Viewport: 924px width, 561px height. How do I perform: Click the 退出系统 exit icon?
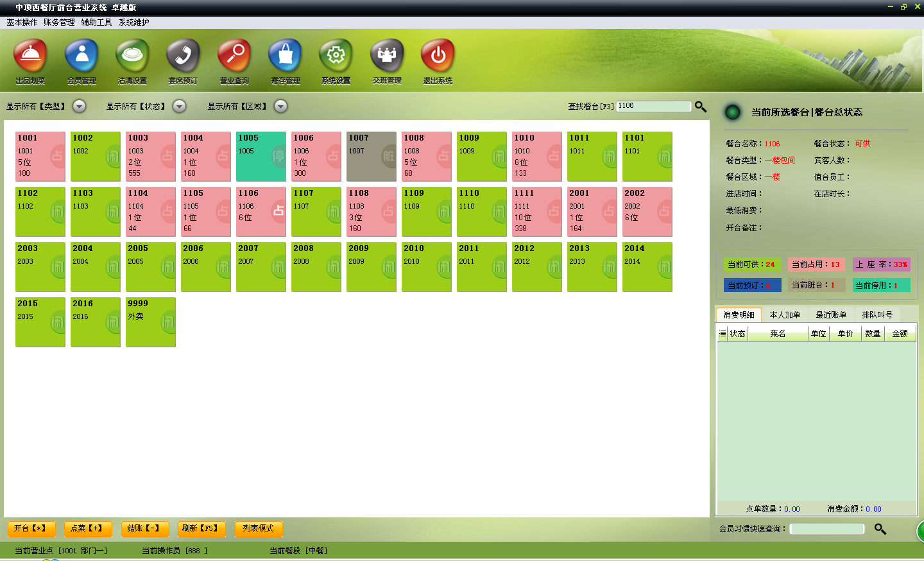(438, 62)
